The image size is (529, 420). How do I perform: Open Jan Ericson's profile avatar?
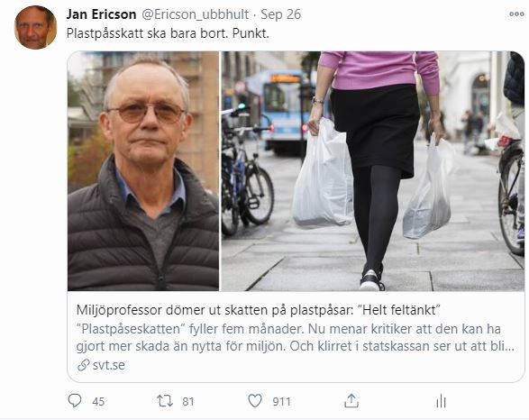35,27
